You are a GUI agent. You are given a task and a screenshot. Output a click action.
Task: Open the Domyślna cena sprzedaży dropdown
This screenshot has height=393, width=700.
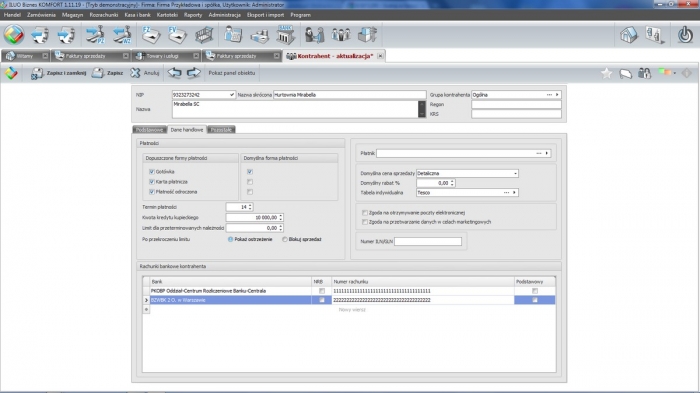click(515, 173)
